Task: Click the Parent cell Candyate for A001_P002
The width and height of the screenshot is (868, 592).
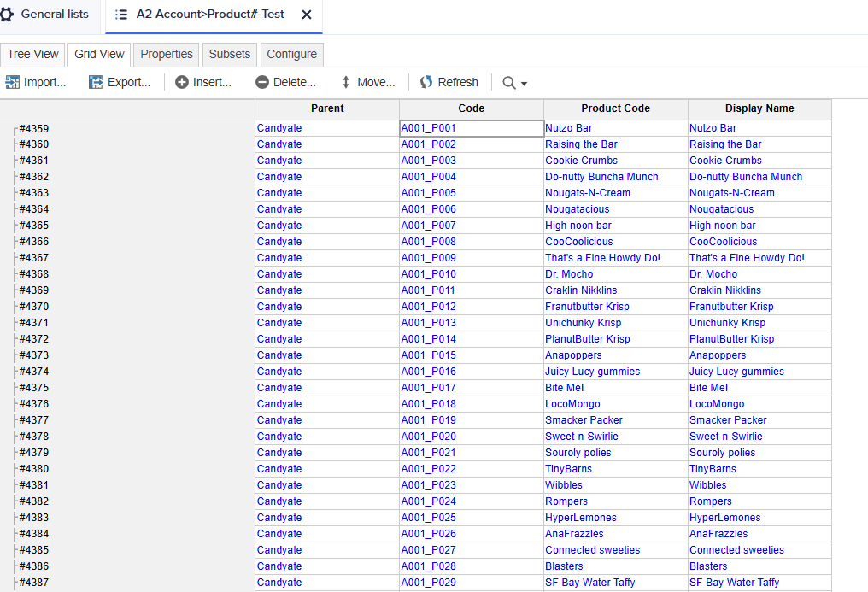Action: pyautogui.click(x=327, y=144)
